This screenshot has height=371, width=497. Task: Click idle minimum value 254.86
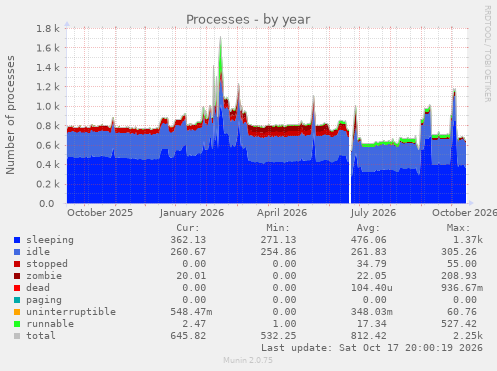tap(278, 252)
